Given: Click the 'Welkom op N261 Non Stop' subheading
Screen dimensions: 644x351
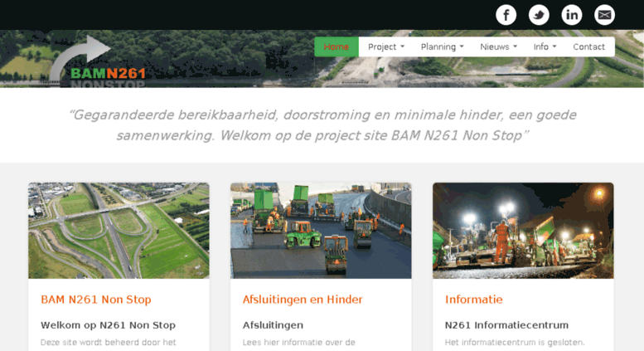Looking at the screenshot, I should pos(108,325).
